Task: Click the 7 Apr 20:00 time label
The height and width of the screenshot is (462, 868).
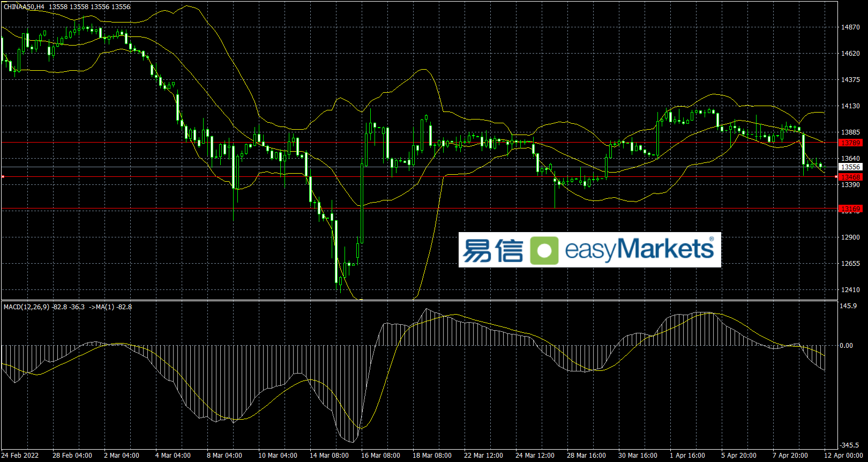Action: [790, 456]
